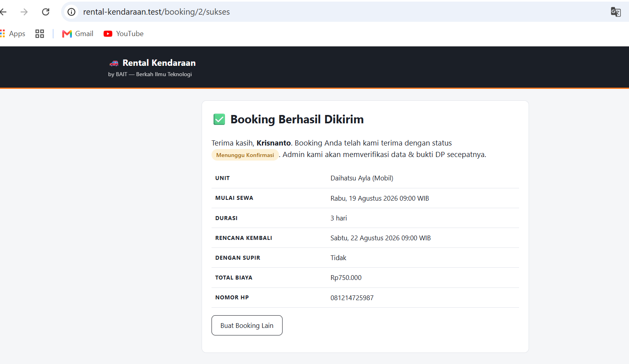Click the customer name Krisnanto

(x=273, y=143)
